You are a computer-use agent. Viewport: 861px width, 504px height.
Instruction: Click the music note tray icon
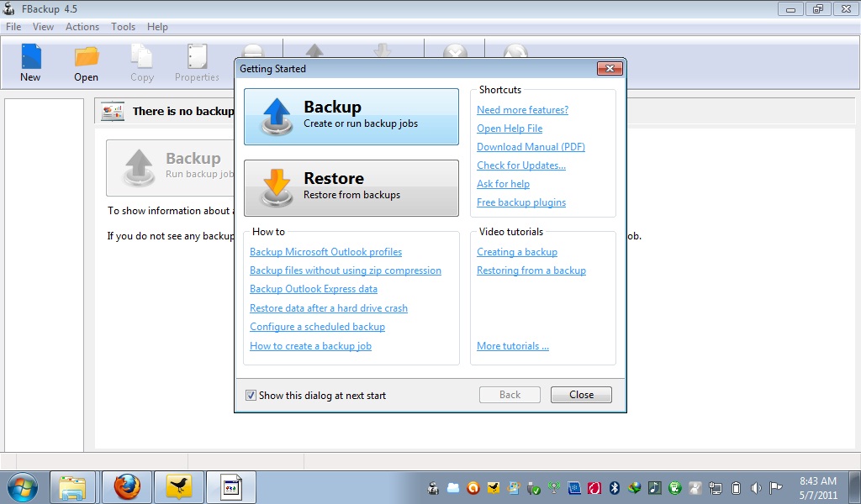[x=655, y=487]
